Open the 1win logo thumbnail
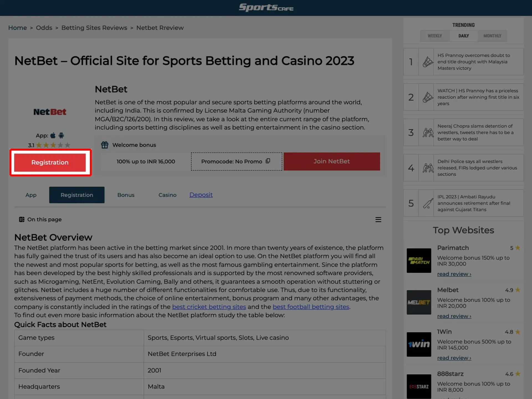 [x=419, y=344]
